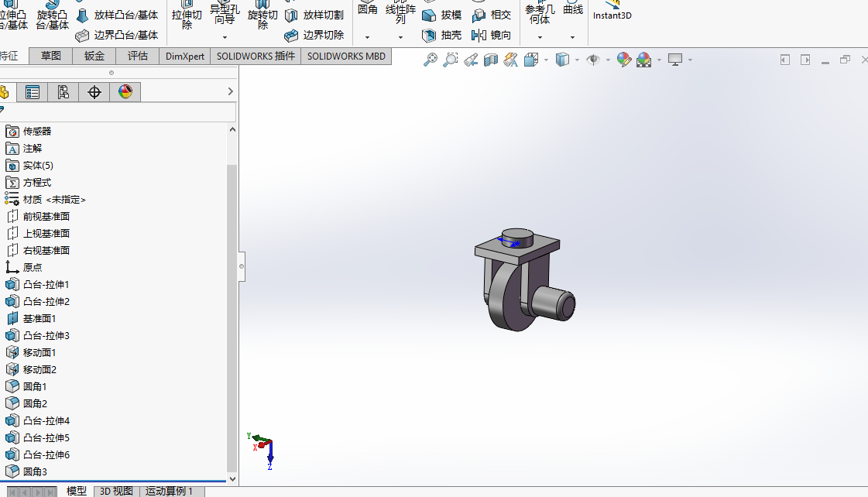Click the feature tree scroll down arrow
The image size is (868, 497).
click(x=232, y=478)
